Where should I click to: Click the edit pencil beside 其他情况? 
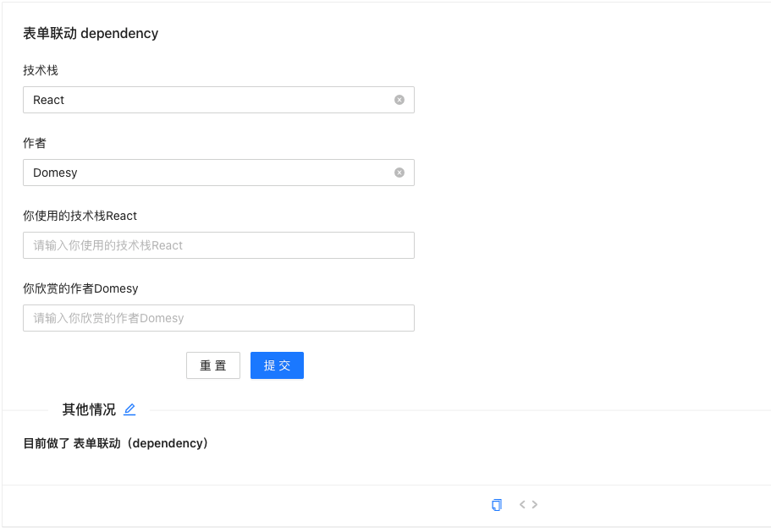(129, 409)
